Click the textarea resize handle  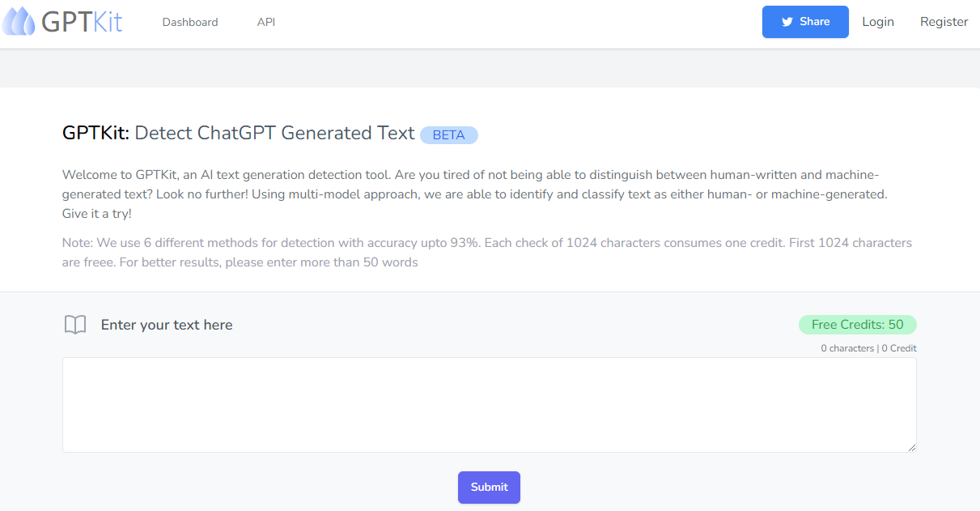[x=913, y=447]
